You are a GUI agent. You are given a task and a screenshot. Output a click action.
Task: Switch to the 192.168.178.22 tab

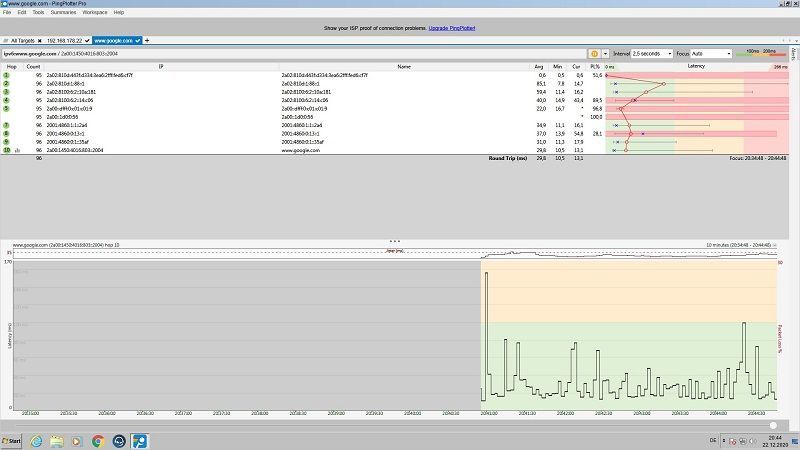pyautogui.click(x=64, y=40)
